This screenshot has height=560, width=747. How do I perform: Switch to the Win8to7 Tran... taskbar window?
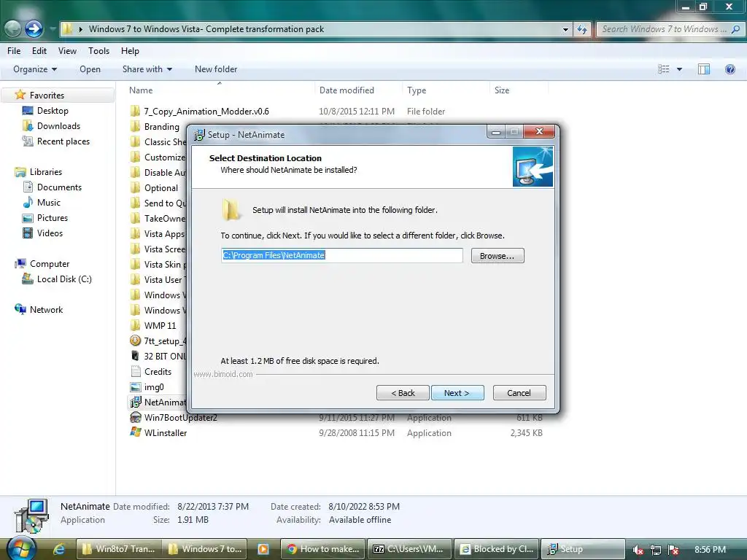[119, 549]
